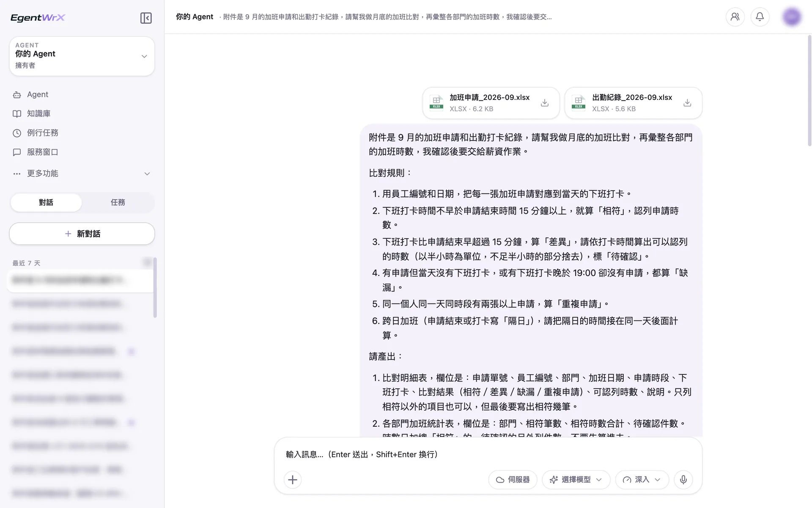The width and height of the screenshot is (812, 508).
Task: Open the 選擇模型 dropdown
Action: [576, 480]
